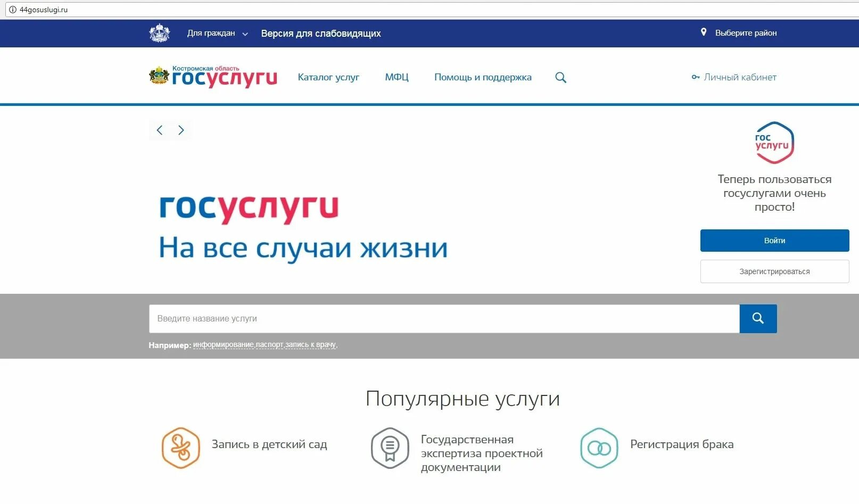Open 'Выберите район' selector

tap(746, 33)
